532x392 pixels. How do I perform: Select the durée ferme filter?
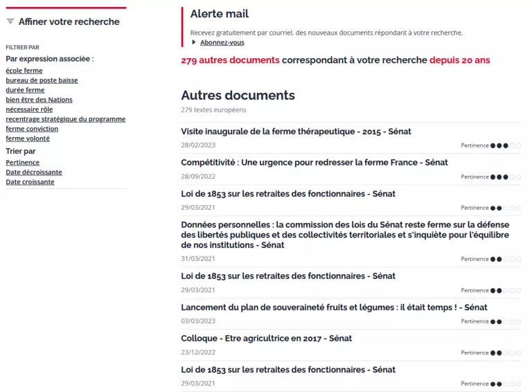25,90
